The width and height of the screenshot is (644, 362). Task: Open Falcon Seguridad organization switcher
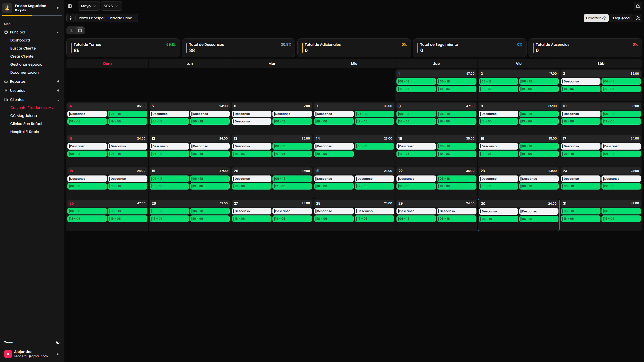coord(58,8)
